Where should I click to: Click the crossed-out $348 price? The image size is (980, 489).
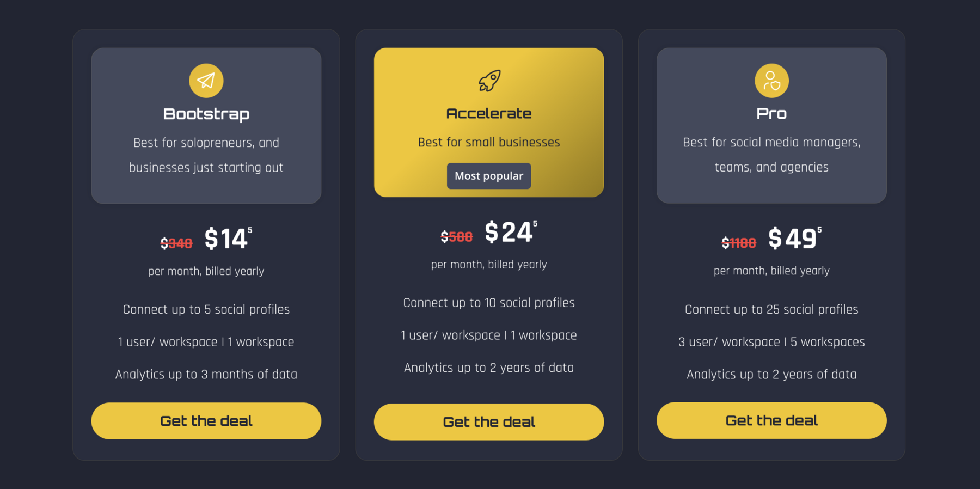point(176,243)
